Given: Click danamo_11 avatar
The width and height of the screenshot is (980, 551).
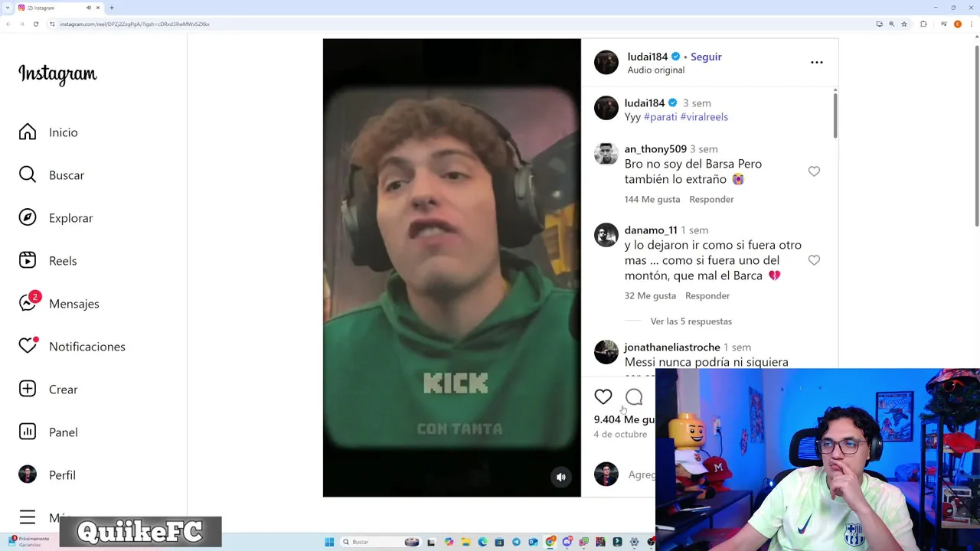Looking at the screenshot, I should click(x=606, y=235).
